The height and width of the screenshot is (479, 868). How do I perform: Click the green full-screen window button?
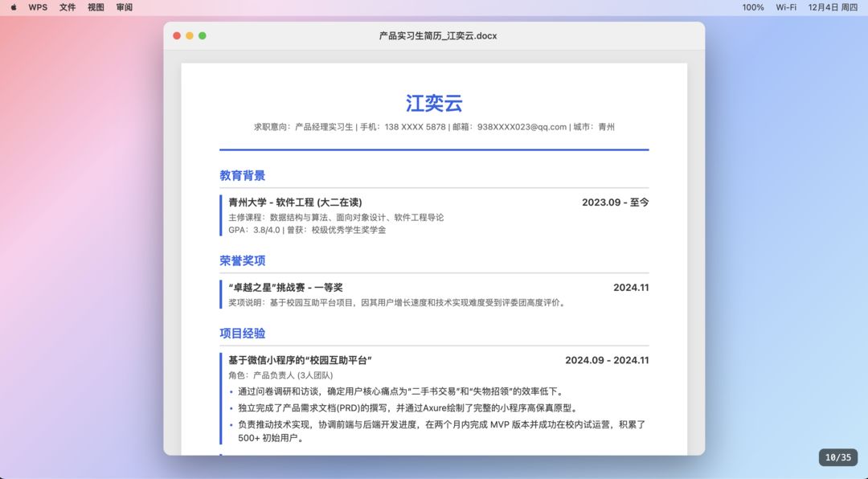[203, 35]
